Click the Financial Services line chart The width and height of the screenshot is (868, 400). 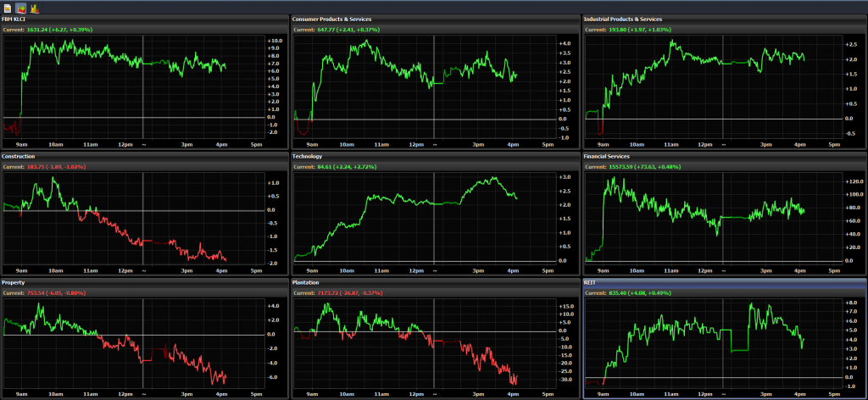coord(714,218)
